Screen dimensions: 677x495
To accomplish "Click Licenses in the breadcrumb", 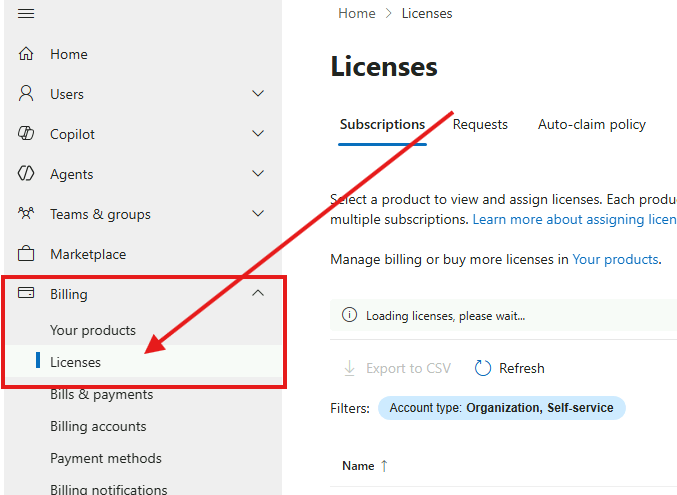I will [427, 13].
